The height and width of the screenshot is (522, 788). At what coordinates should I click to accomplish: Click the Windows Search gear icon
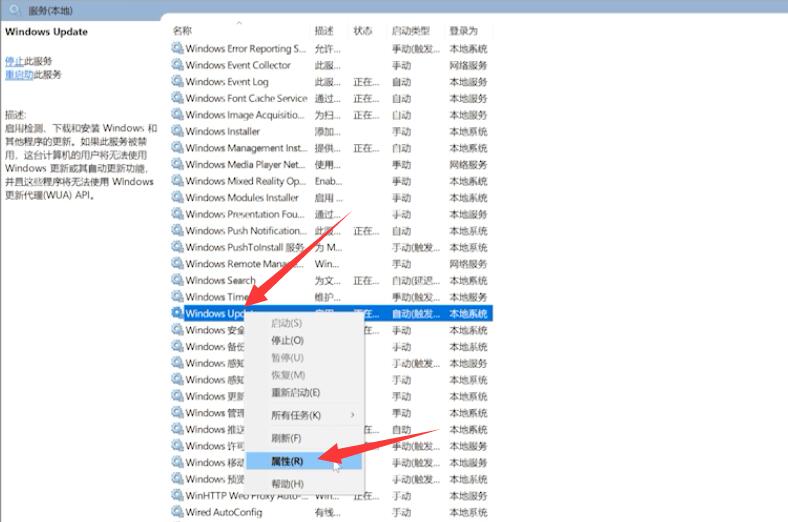(177, 280)
